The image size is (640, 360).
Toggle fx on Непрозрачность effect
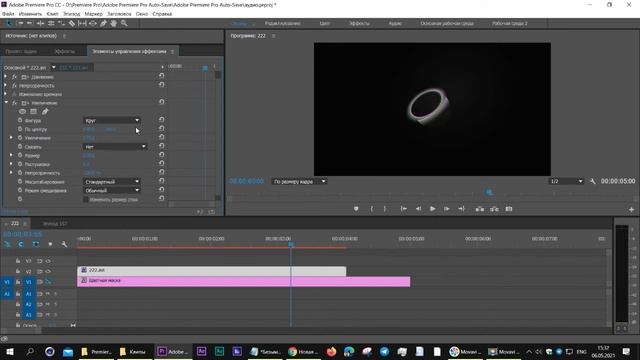pyautogui.click(x=14, y=86)
